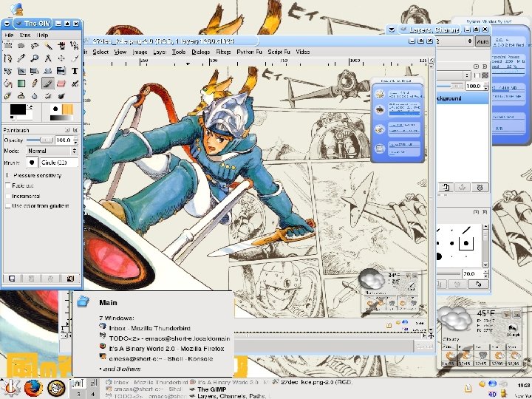
Task: Open the paint Mode Normal dropdown
Action: click(x=52, y=151)
